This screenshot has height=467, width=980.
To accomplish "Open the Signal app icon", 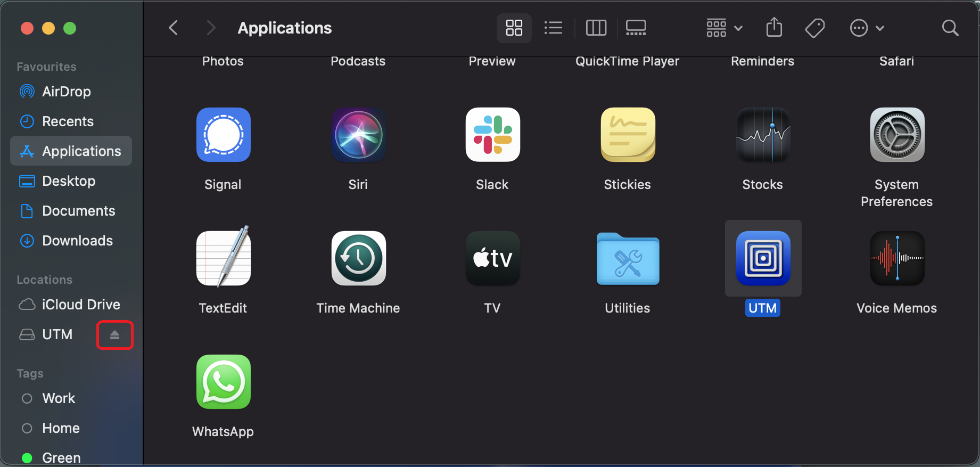I will (x=223, y=135).
